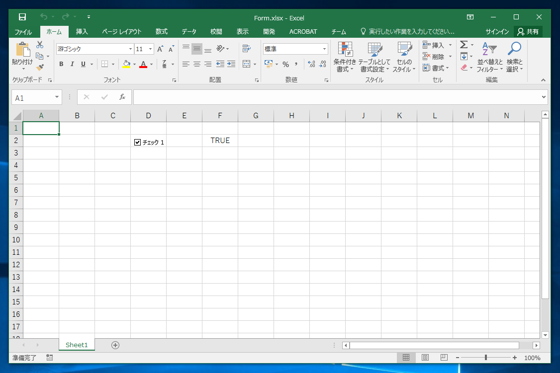560x373 pixels.
Task: Click the Wrap Text icon
Action: (246, 49)
